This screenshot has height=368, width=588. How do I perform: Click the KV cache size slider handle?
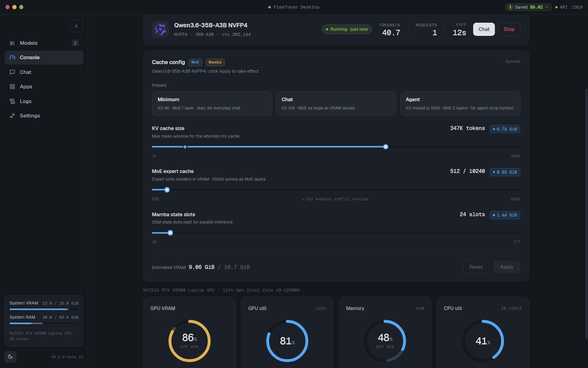pyautogui.click(x=386, y=147)
